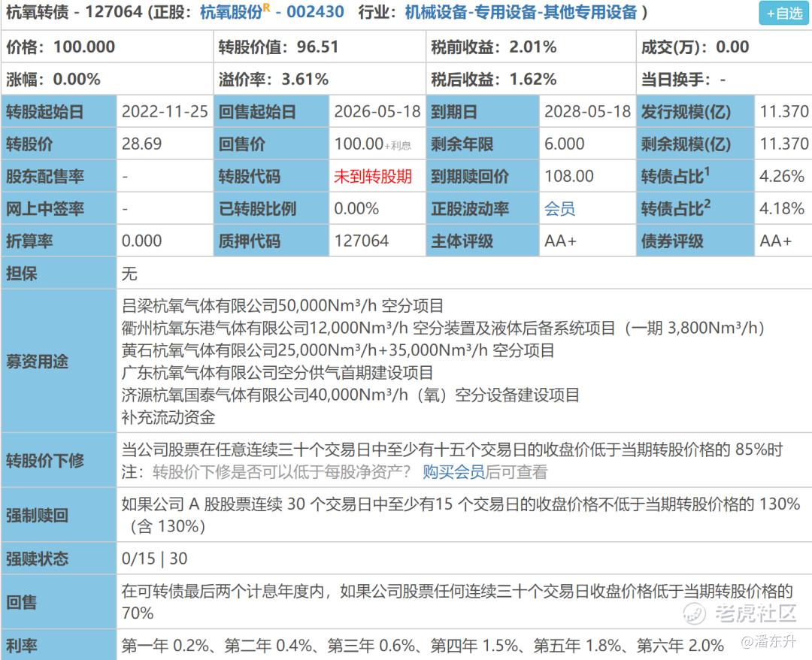Click the 当日换手 field
This screenshot has width=812, height=660.
pyautogui.click(x=723, y=79)
